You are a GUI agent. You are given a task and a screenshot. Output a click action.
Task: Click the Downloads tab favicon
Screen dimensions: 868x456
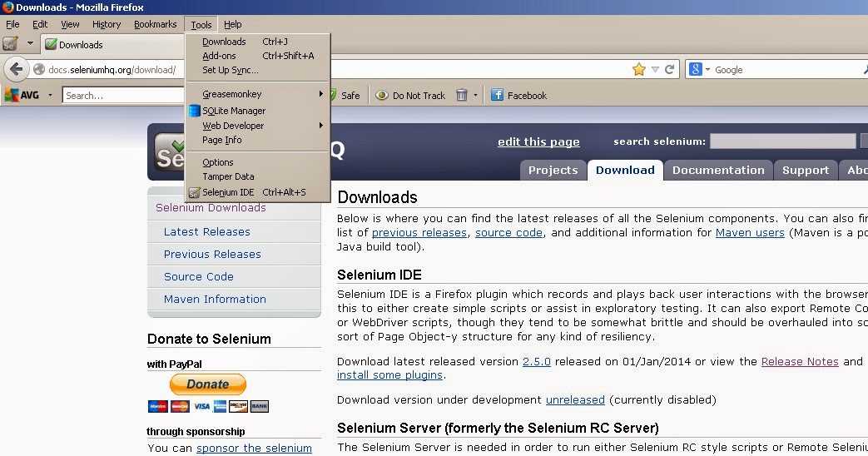pyautogui.click(x=51, y=44)
